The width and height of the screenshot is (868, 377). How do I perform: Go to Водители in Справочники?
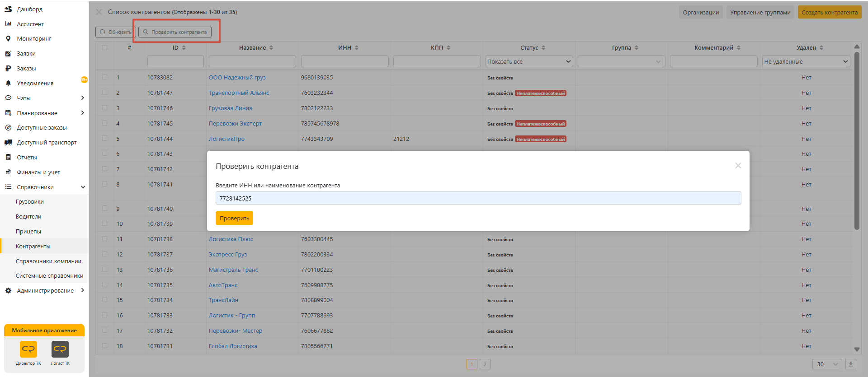click(x=28, y=217)
